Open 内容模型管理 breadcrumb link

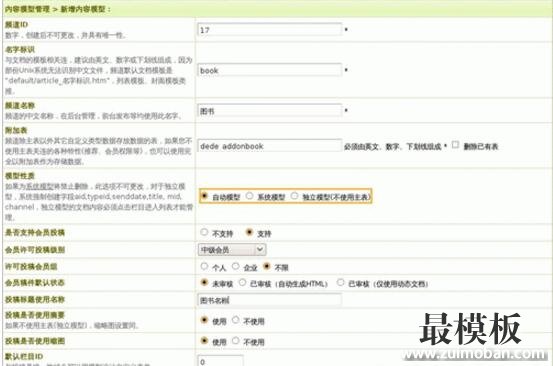(x=27, y=9)
